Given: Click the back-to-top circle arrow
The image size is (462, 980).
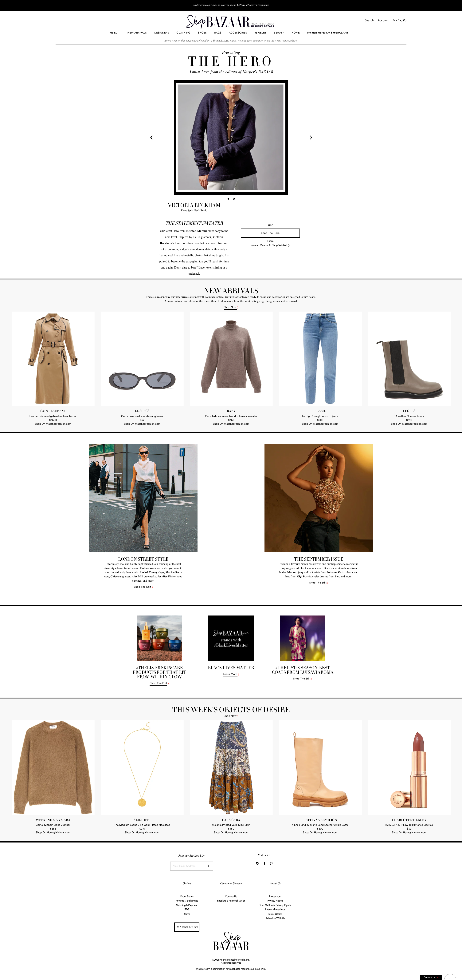Looking at the screenshot, I should point(450,977).
